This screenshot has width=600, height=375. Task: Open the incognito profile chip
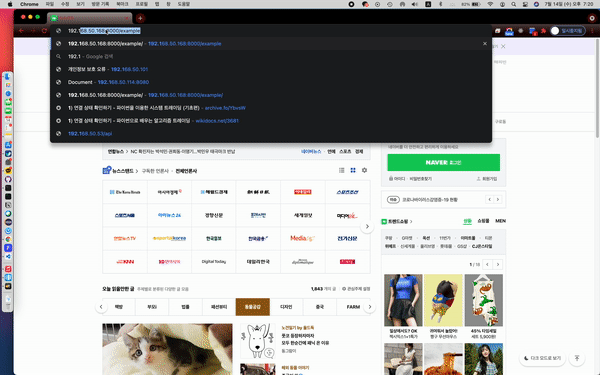point(568,31)
